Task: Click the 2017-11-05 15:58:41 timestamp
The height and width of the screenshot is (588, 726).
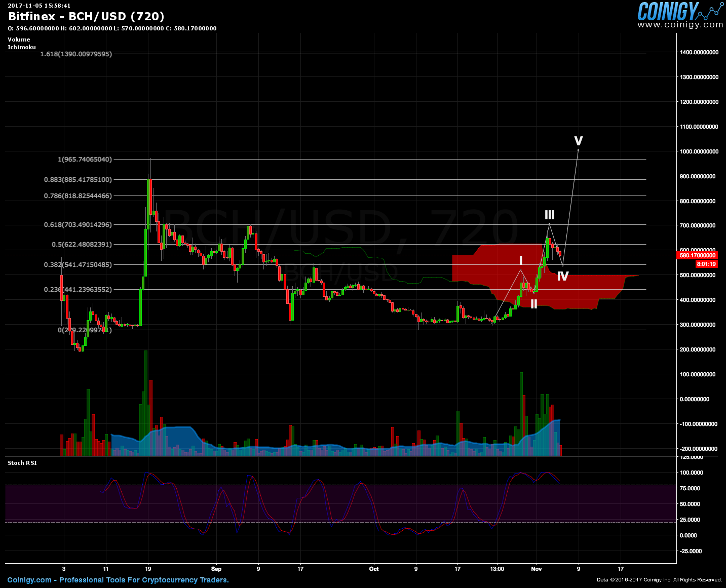Action: pyautogui.click(x=39, y=6)
